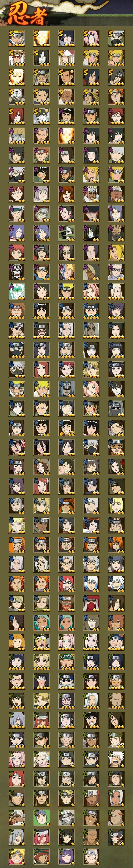Select the A-rank cyan glowing portrait
The image size is (133, 868).
click(16, 292)
